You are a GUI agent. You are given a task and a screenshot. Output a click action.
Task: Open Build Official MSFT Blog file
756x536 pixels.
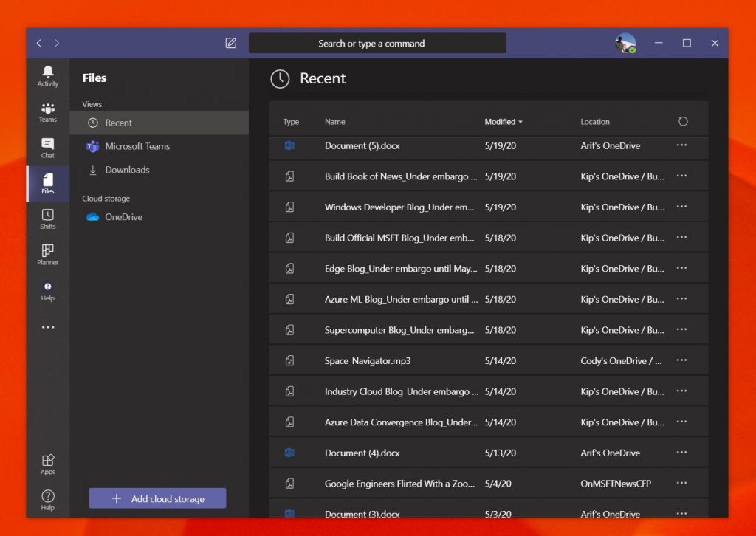click(x=399, y=238)
